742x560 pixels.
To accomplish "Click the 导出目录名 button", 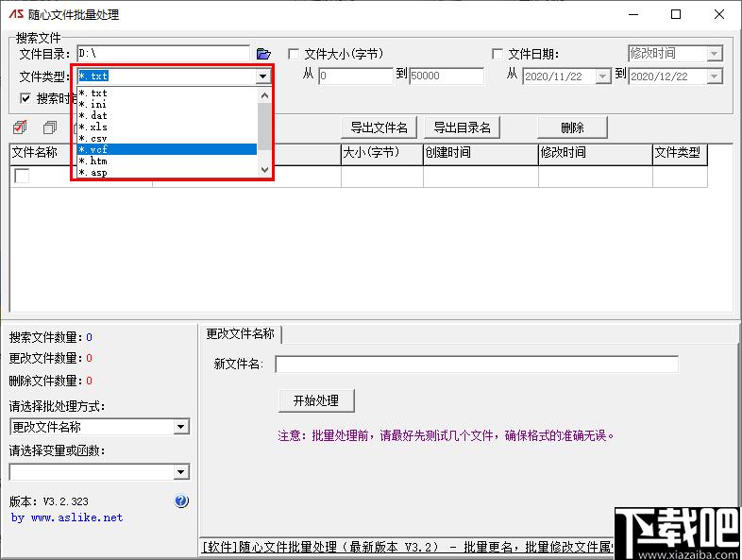I will coord(463,127).
